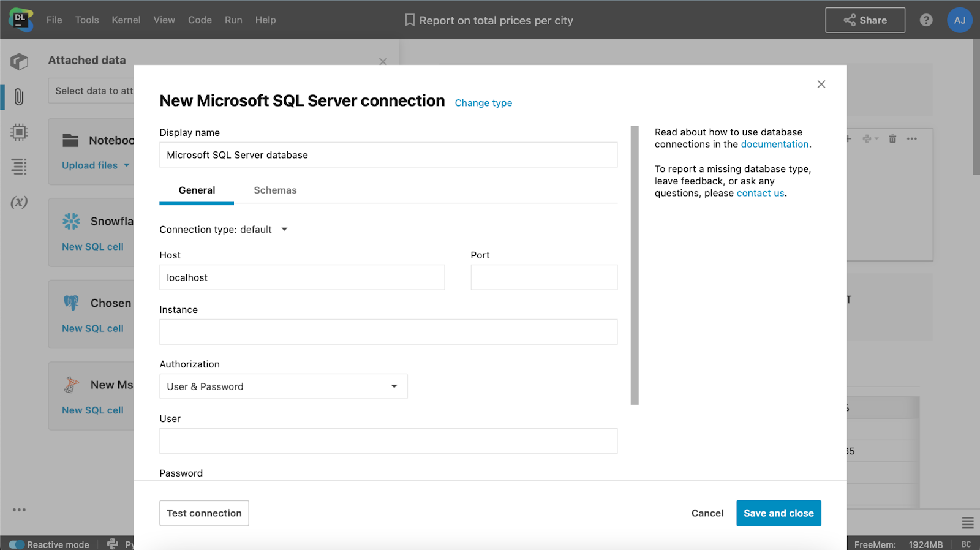Select the attached data paperclip icon

point(19,97)
